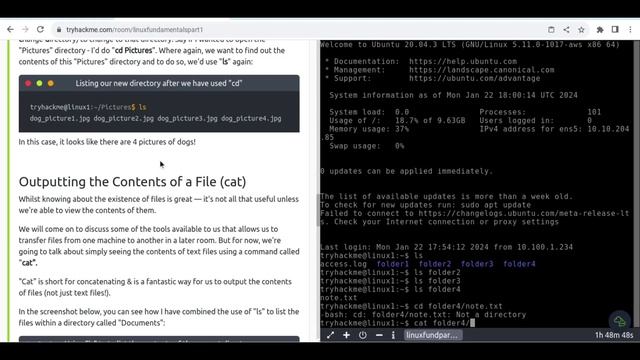Click the '4 pictures of dogs' sentence
The width and height of the screenshot is (640, 360).
point(107,142)
